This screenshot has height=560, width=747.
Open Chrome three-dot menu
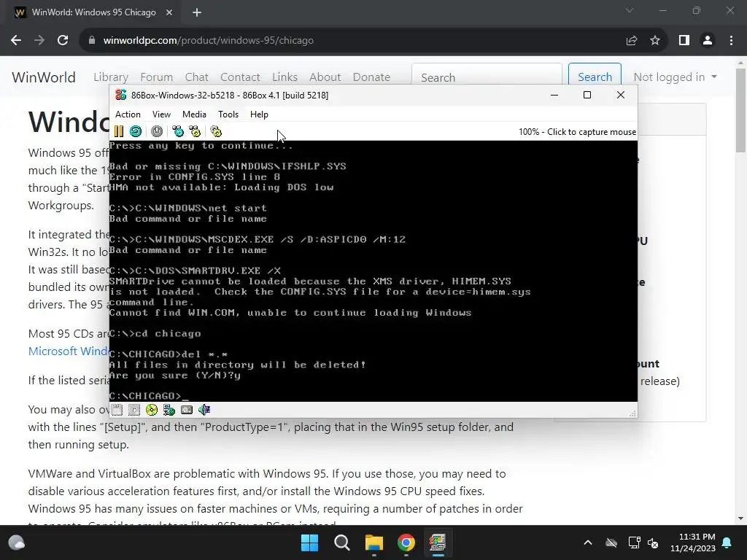coord(731,41)
